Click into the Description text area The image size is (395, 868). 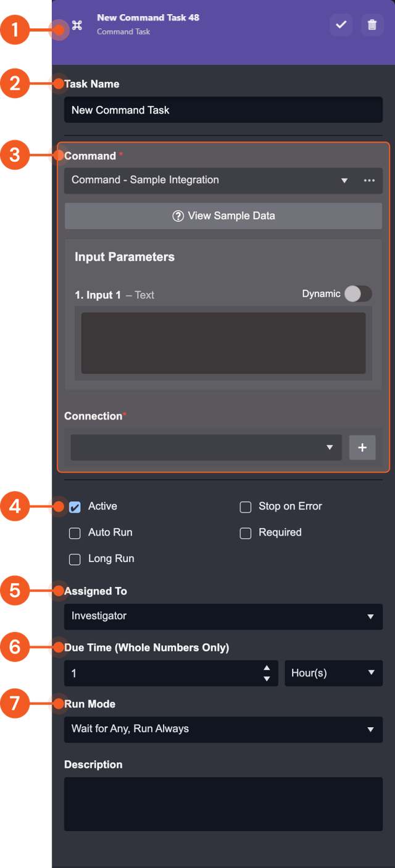pos(223,804)
